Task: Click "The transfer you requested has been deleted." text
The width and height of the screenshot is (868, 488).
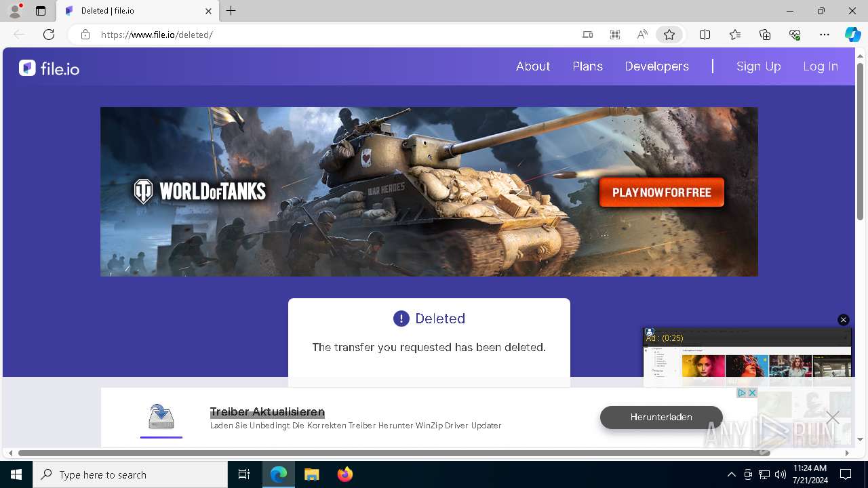Action: [x=429, y=347]
